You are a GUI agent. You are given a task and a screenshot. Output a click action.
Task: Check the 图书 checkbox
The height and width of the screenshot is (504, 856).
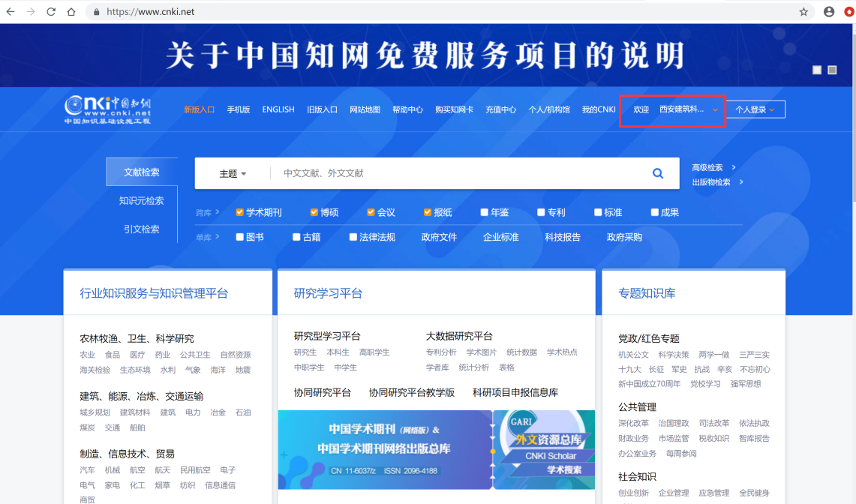point(240,237)
